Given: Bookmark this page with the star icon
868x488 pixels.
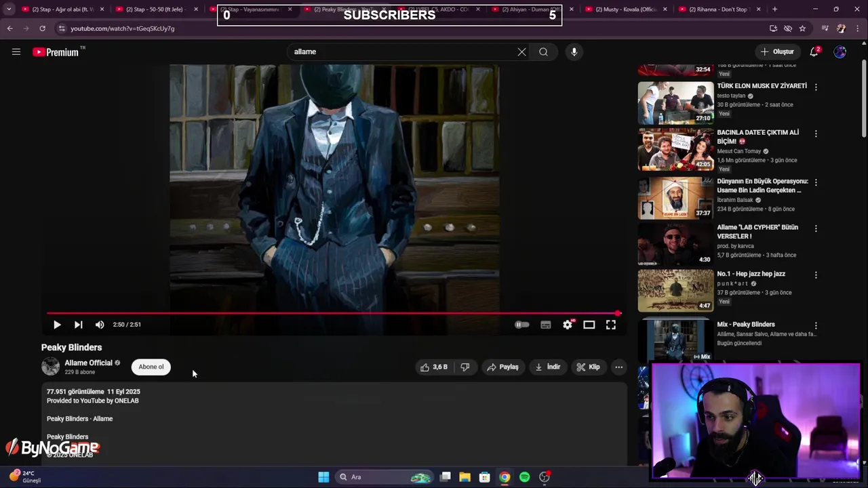Looking at the screenshot, I should click(x=802, y=28).
